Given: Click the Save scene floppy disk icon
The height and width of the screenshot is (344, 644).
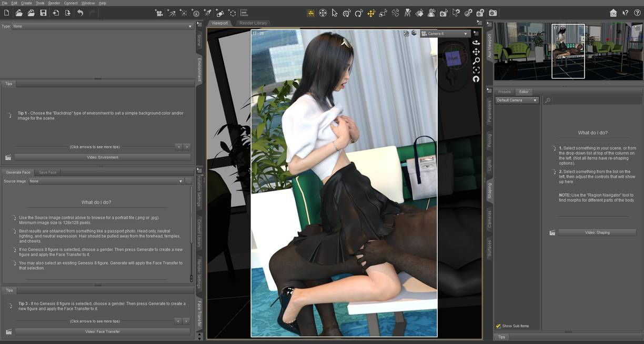Looking at the screenshot, I should click(x=43, y=13).
